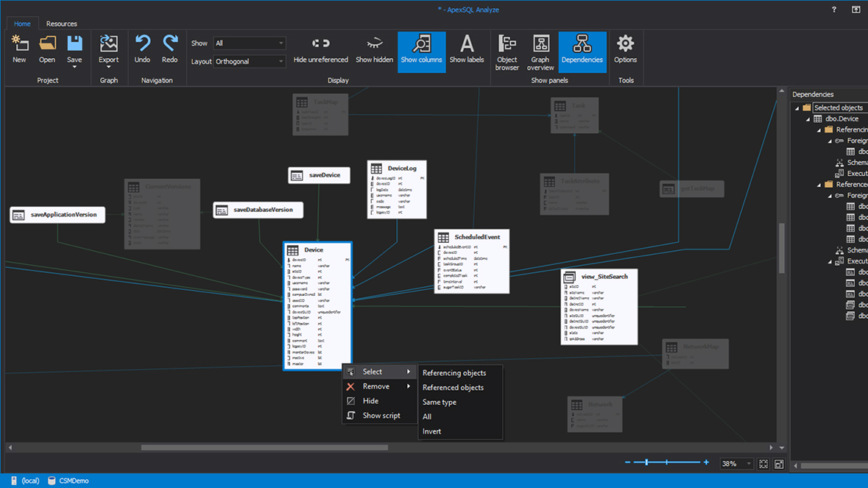The height and width of the screenshot is (488, 868).
Task: Select the saveDatabaseVersion procedure node
Action: 258,210
